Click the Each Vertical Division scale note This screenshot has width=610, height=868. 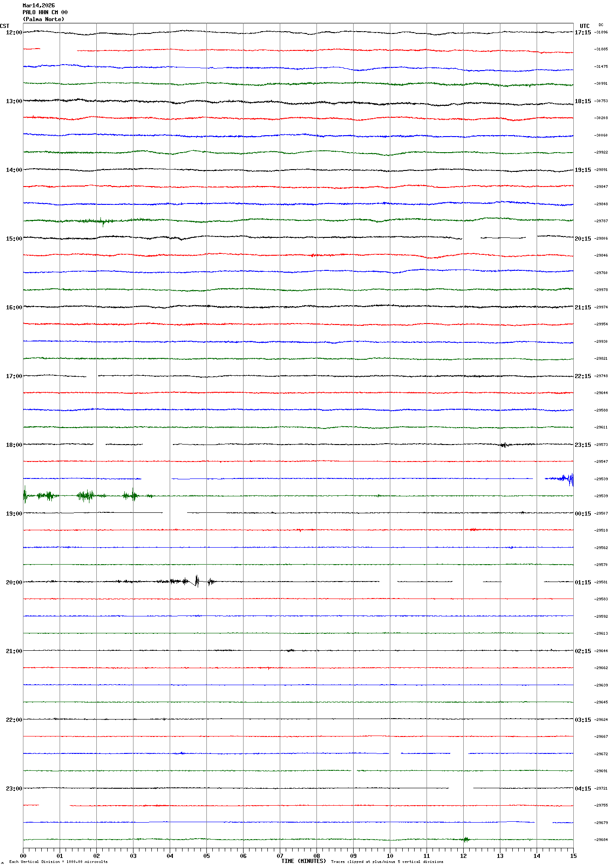58,862
